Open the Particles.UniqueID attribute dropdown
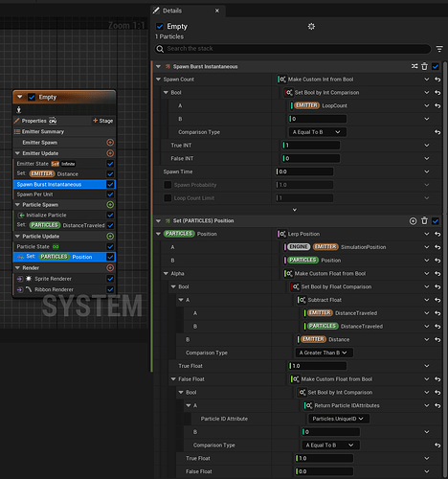 pos(338,419)
